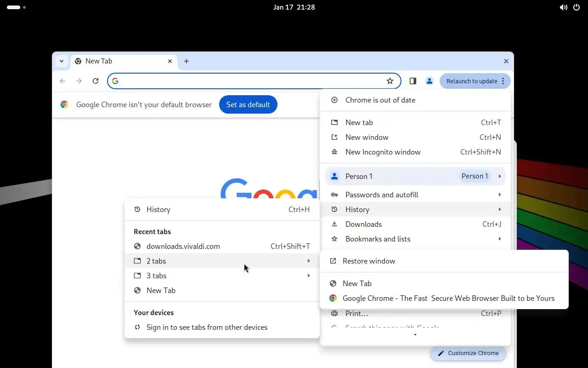Reload the page with the refresh icon

pyautogui.click(x=96, y=81)
